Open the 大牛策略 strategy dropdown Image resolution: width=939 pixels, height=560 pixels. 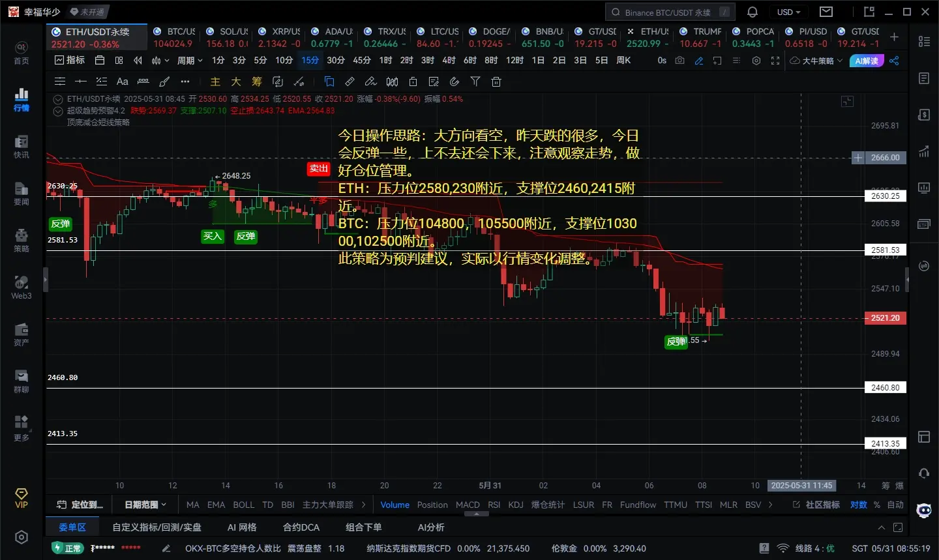click(x=816, y=61)
